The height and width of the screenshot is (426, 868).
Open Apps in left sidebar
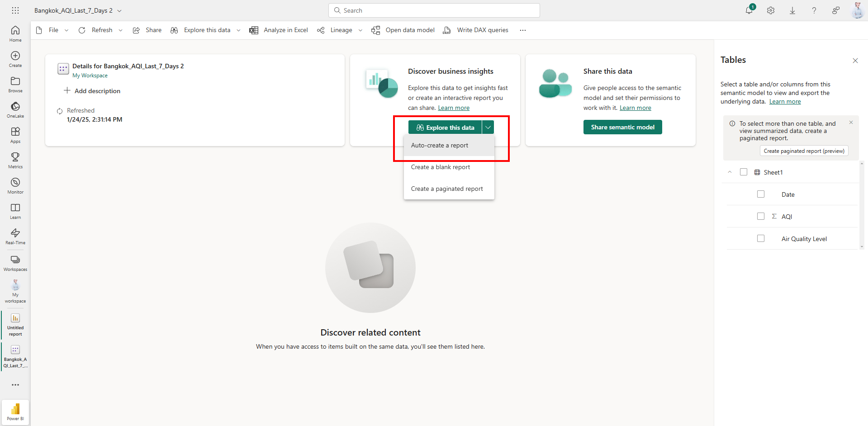coord(15,135)
